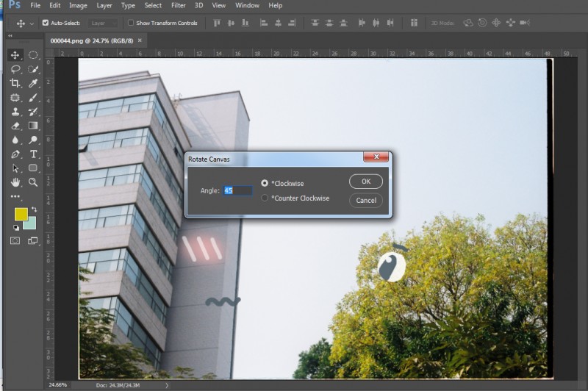This screenshot has width=588, height=391.
Task: Open the Select menu
Action: 153,6
